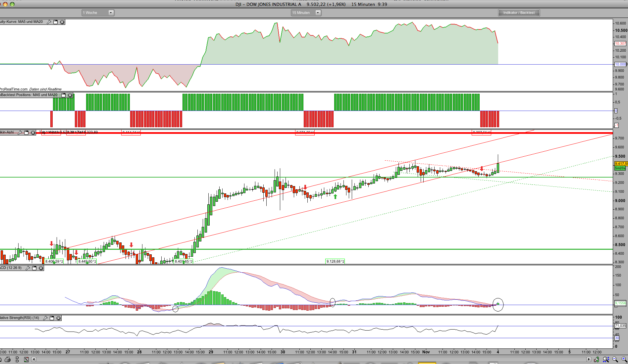Image resolution: width=628 pixels, height=364 pixels.
Task: Click the 10.307 equity value tag
Action: point(620,44)
